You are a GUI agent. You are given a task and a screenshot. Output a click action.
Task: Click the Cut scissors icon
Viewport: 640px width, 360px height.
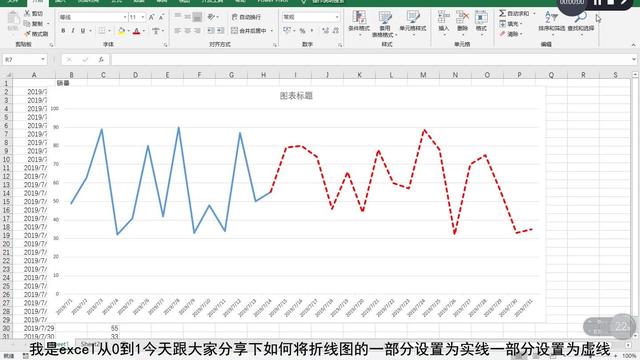tap(27, 13)
